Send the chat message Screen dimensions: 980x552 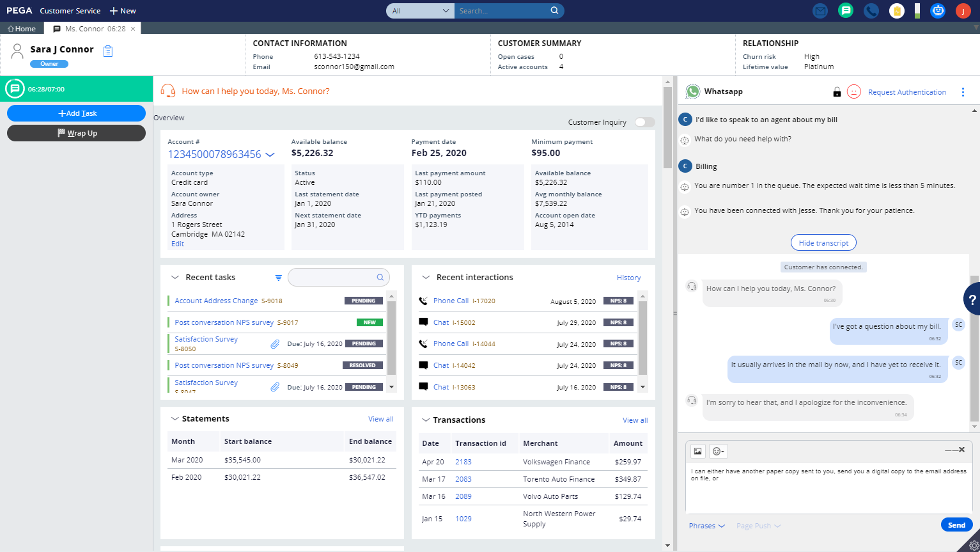pos(956,525)
